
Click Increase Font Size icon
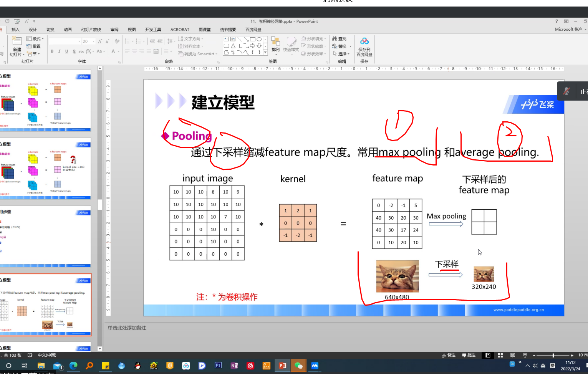pos(100,41)
